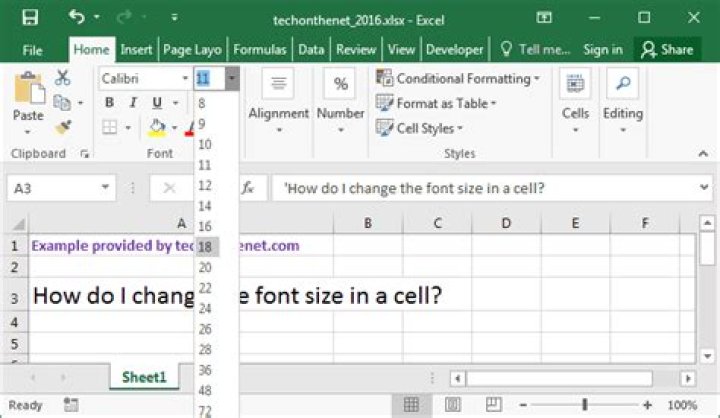Open the Cells group button
Viewport: 720px width, 418px height.
coord(575,101)
